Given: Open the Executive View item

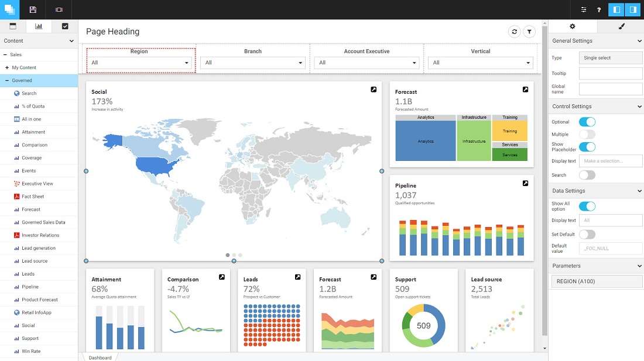Looking at the screenshot, I should [39, 184].
